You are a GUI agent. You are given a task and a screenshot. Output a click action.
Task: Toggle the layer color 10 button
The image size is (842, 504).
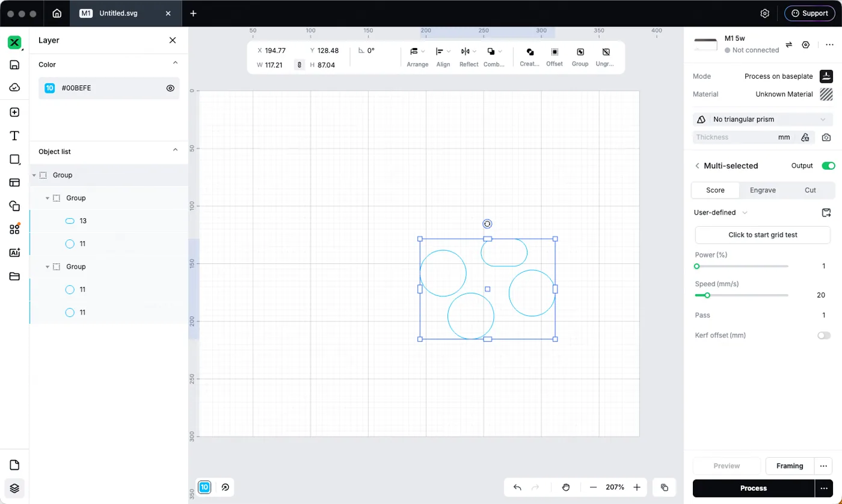204,487
